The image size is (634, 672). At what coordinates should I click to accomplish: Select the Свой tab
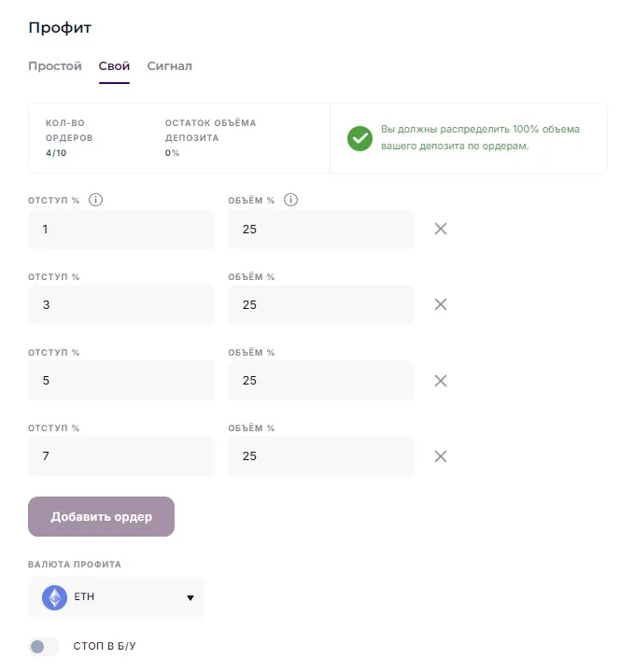(114, 66)
